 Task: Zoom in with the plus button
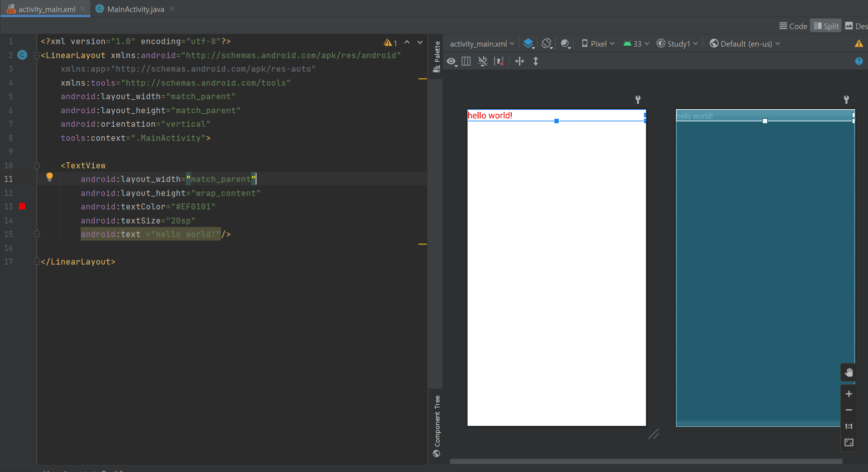848,394
